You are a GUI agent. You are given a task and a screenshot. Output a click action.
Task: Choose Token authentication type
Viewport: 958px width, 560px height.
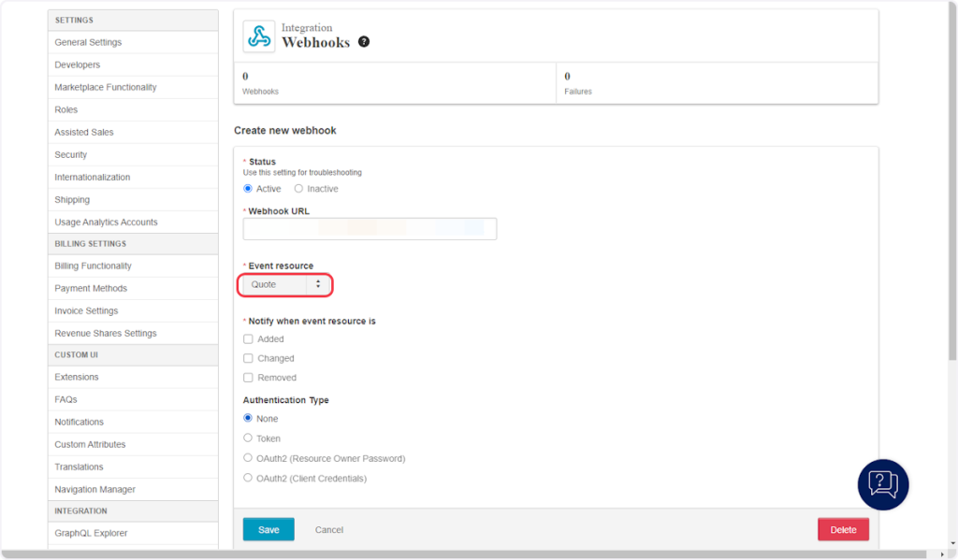(x=248, y=438)
